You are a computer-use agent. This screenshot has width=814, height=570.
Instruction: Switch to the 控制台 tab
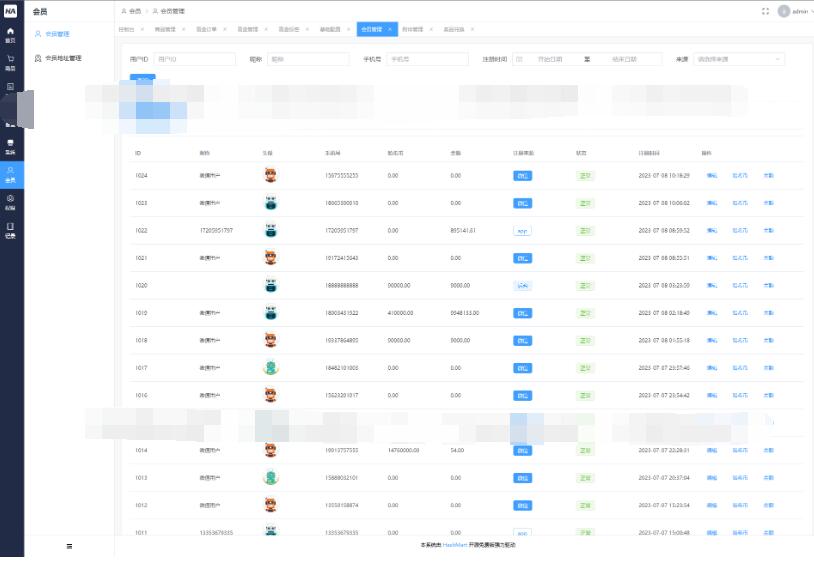coord(127,30)
